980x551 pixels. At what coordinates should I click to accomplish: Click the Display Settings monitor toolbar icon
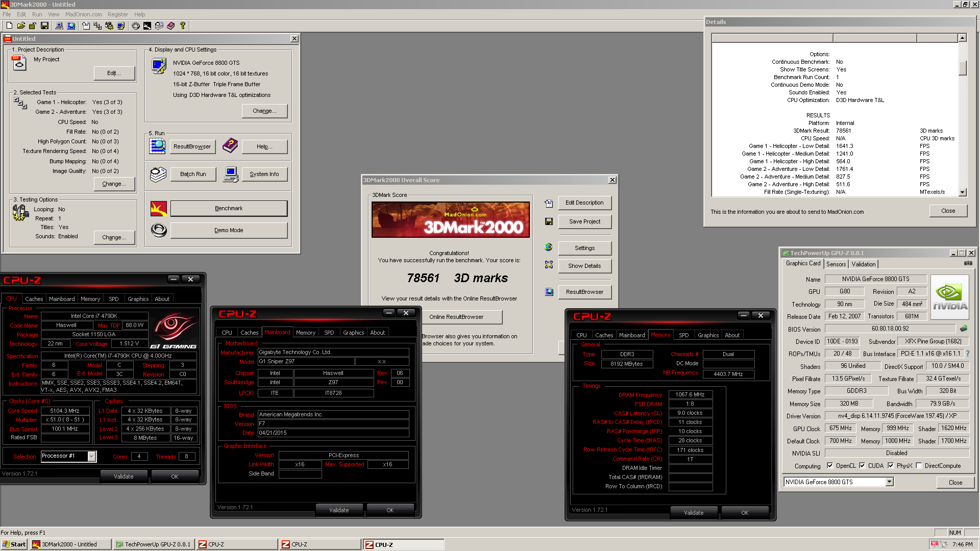(120, 26)
